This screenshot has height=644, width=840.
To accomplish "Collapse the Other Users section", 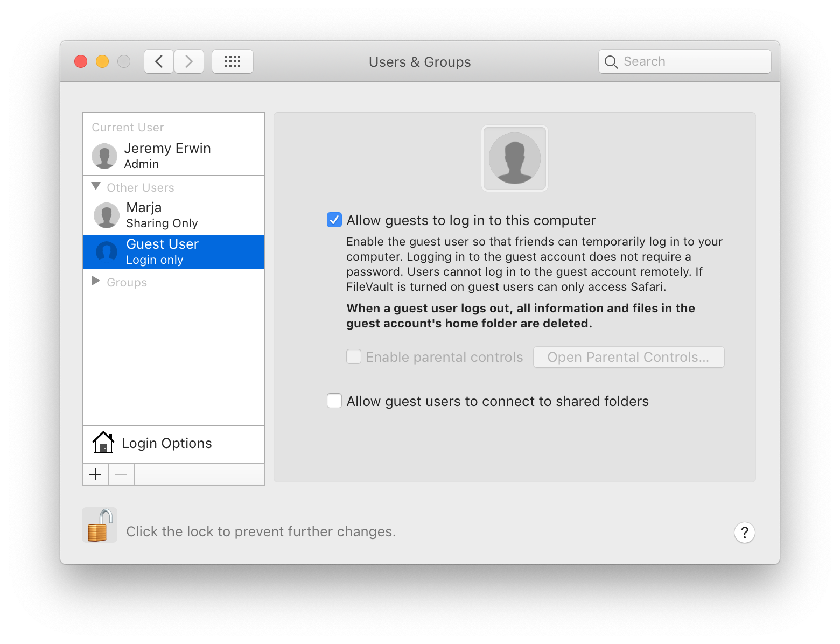I will tap(96, 186).
